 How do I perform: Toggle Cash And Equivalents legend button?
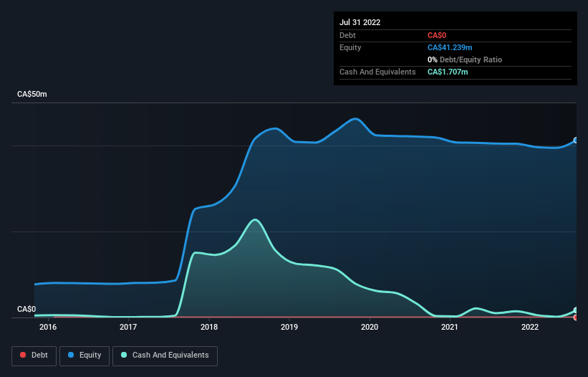click(165, 355)
